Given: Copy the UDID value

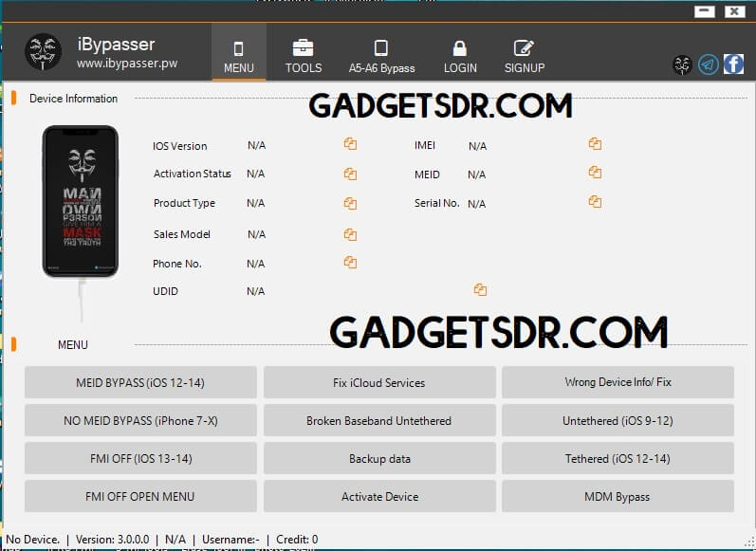Looking at the screenshot, I should pyautogui.click(x=480, y=290).
